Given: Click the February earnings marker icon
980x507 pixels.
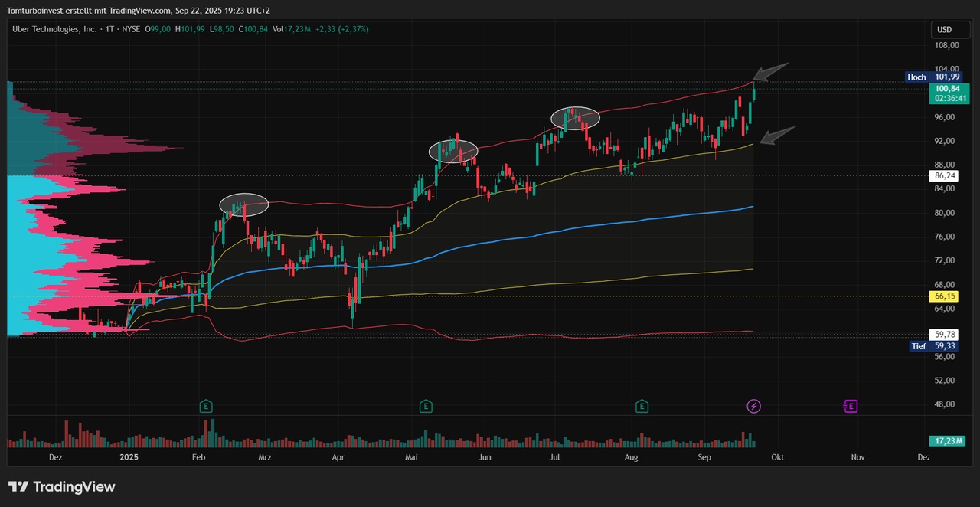Looking at the screenshot, I should [x=205, y=406].
